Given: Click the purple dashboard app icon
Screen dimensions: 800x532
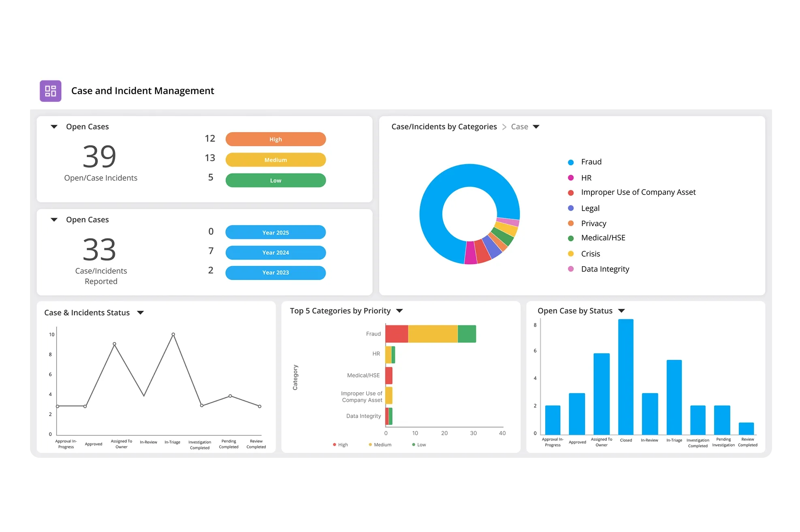Looking at the screenshot, I should (51, 91).
